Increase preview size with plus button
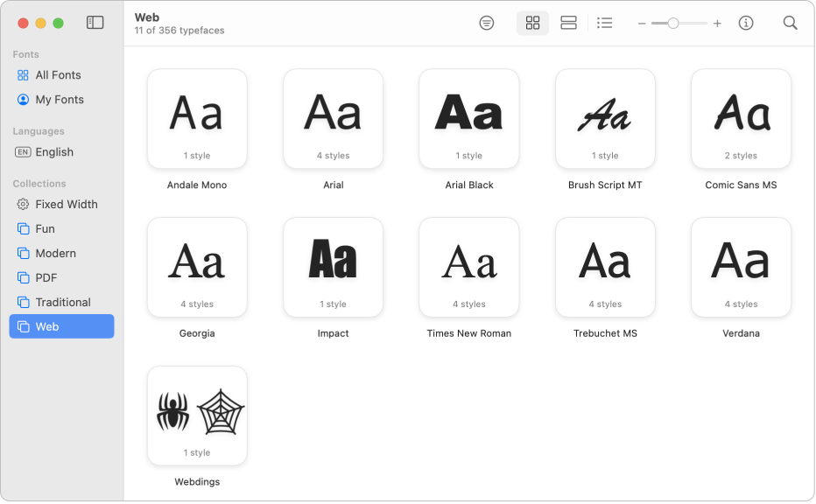 (717, 24)
